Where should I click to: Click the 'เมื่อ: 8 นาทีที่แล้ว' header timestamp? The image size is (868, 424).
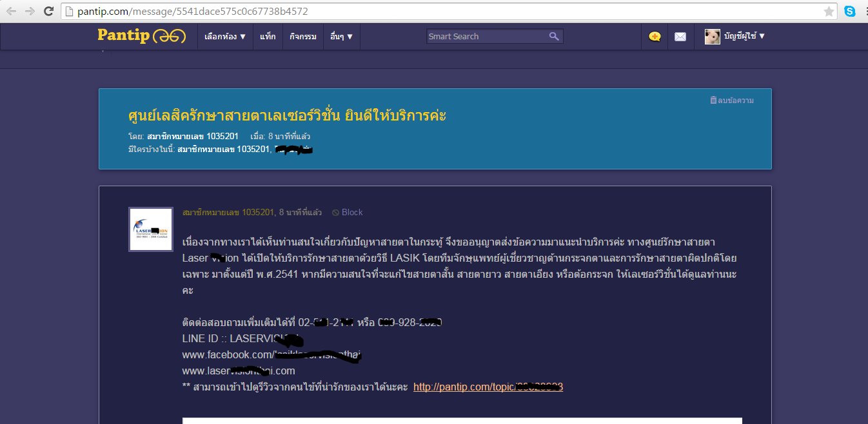click(280, 137)
